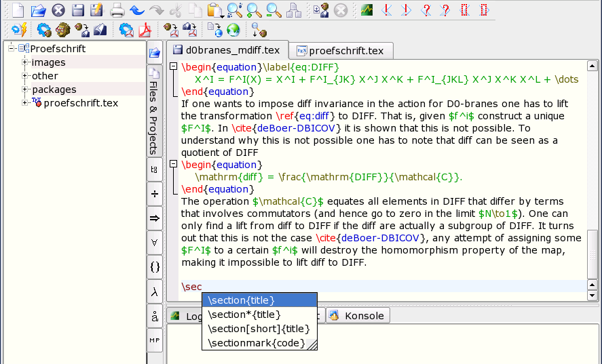
Task: Open the ∀ miscellaneous math symbols sidebar tab
Action: [x=154, y=243]
